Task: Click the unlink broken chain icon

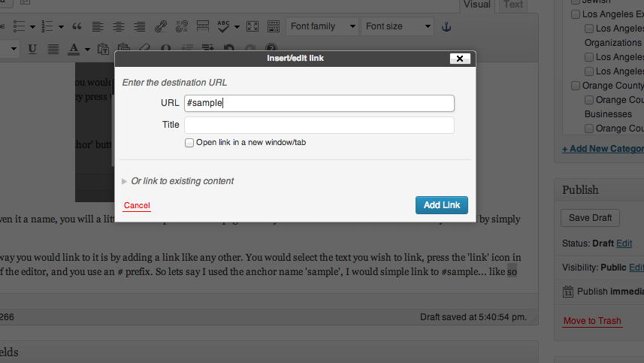Action: pyautogui.click(x=182, y=26)
